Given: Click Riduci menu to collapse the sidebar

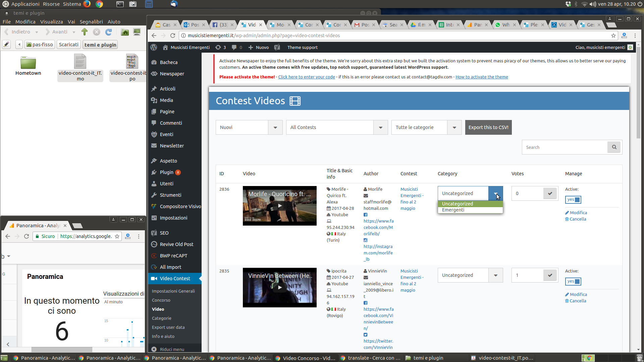Looking at the screenshot, I should coord(168,349).
